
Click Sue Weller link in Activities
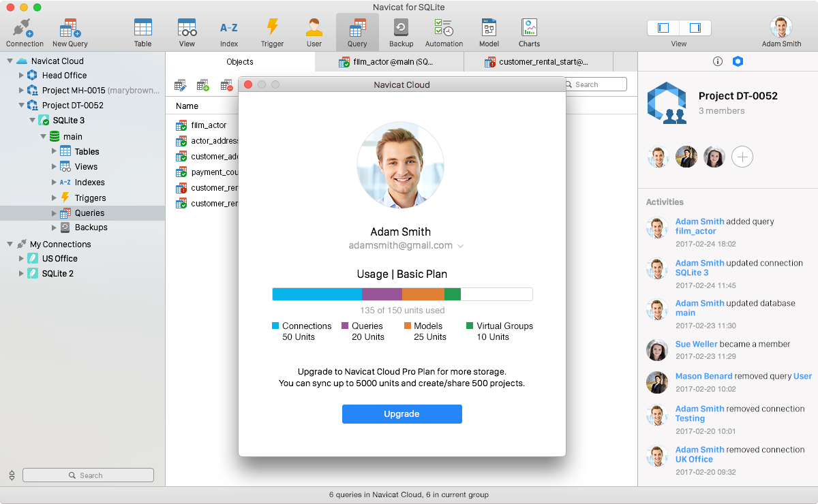click(696, 345)
